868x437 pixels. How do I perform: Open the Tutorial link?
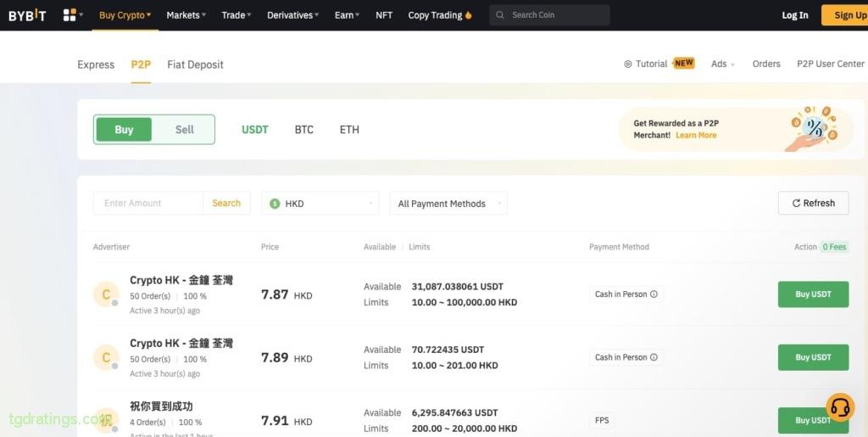click(651, 64)
